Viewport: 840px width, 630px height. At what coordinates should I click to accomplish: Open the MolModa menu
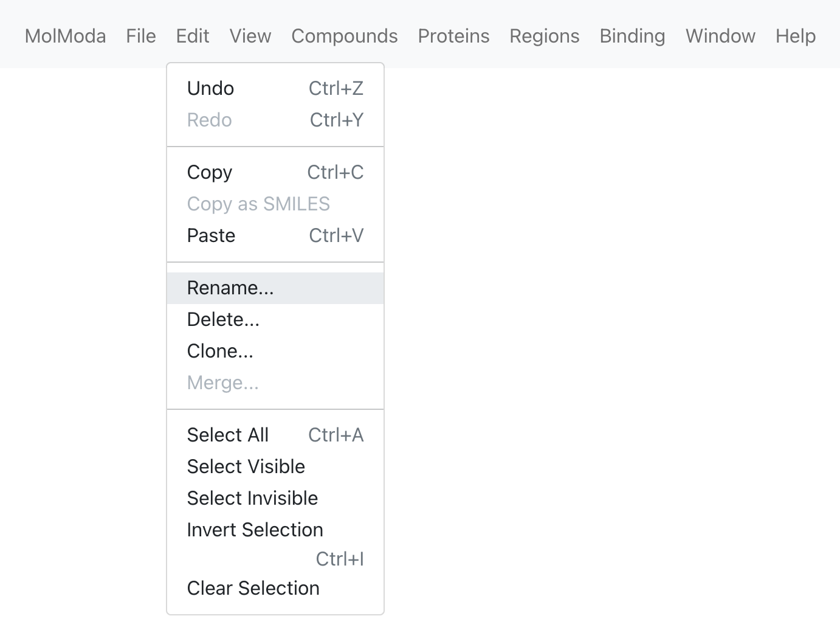65,36
